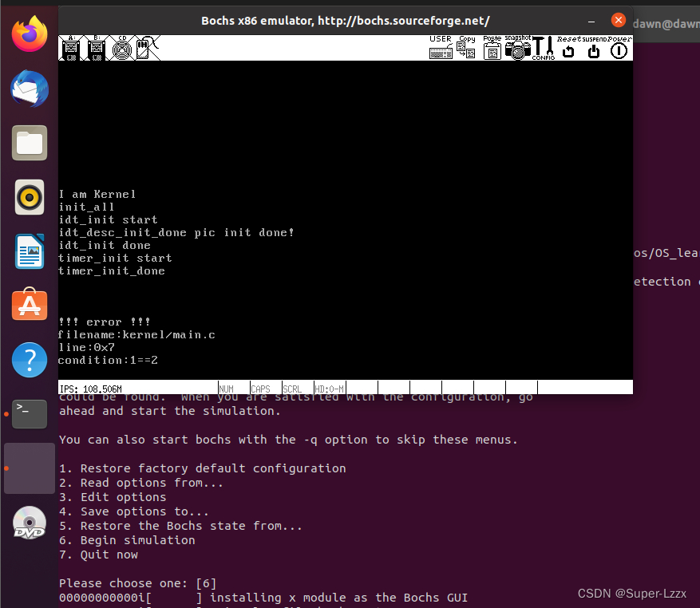The image size is (700, 608).
Task: Click the running app placeholder in dock
Action: [30, 468]
